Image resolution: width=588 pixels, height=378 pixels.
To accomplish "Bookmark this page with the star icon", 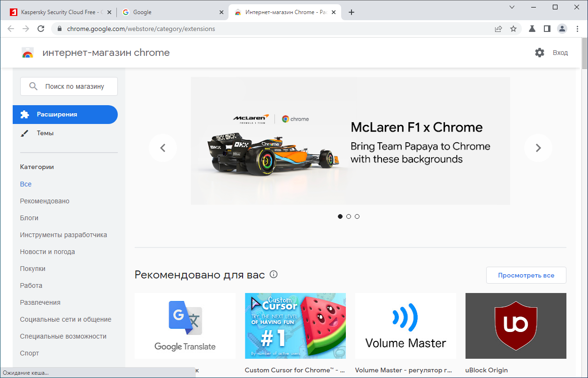I will coord(513,29).
